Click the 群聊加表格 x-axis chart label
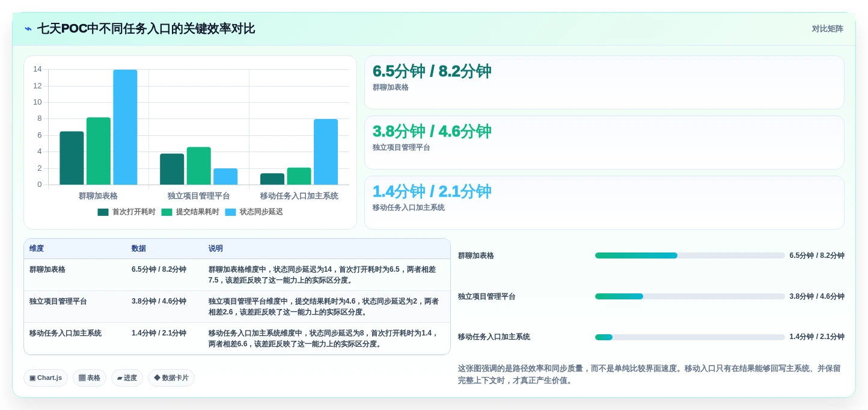 coord(98,196)
